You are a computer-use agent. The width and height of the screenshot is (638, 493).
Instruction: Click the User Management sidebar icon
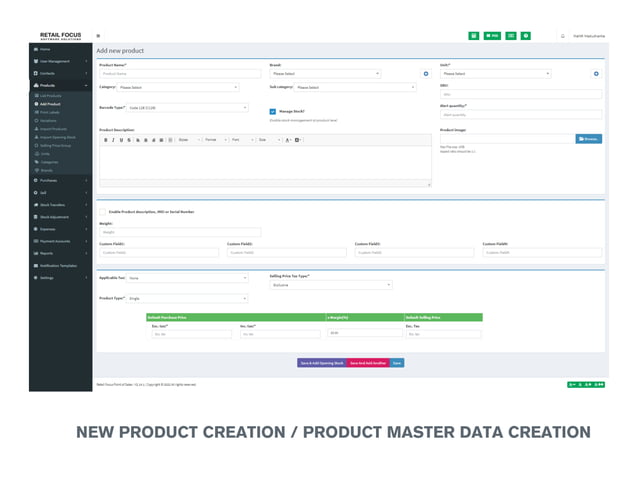click(36, 61)
